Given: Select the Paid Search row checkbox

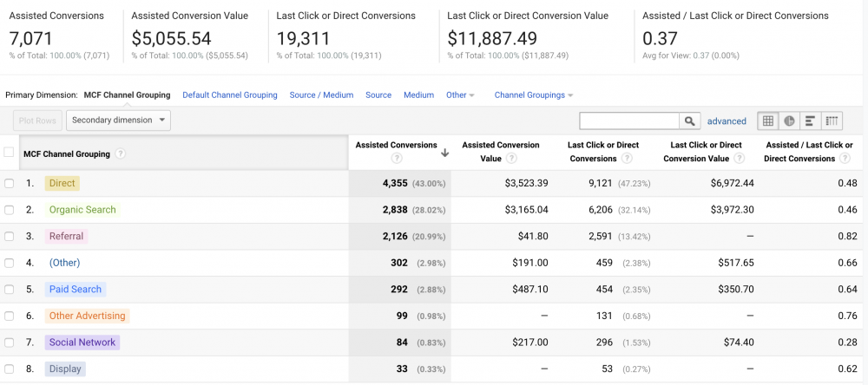Looking at the screenshot, I should click(9, 290).
